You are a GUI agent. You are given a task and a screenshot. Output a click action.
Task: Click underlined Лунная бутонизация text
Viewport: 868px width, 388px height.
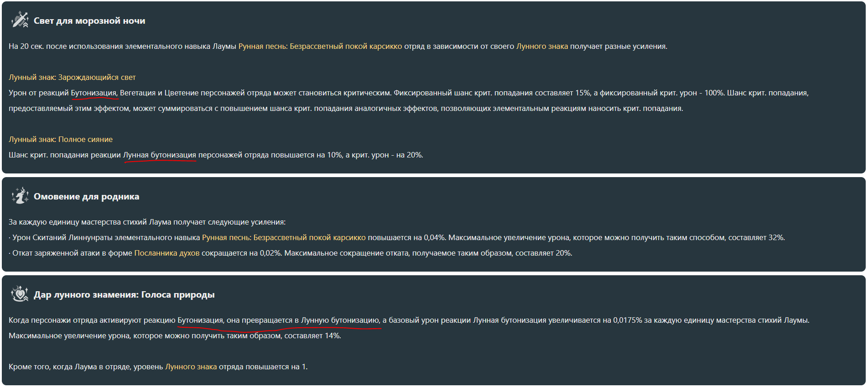pos(160,155)
